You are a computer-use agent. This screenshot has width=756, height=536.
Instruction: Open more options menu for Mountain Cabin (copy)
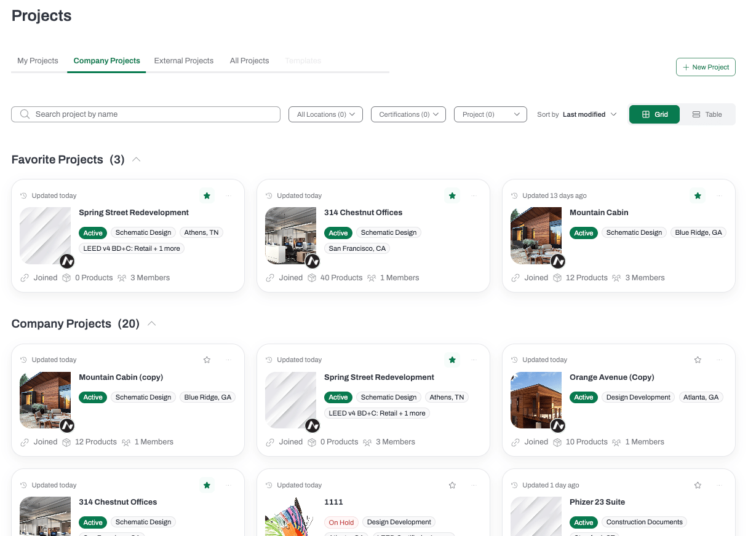[228, 360]
